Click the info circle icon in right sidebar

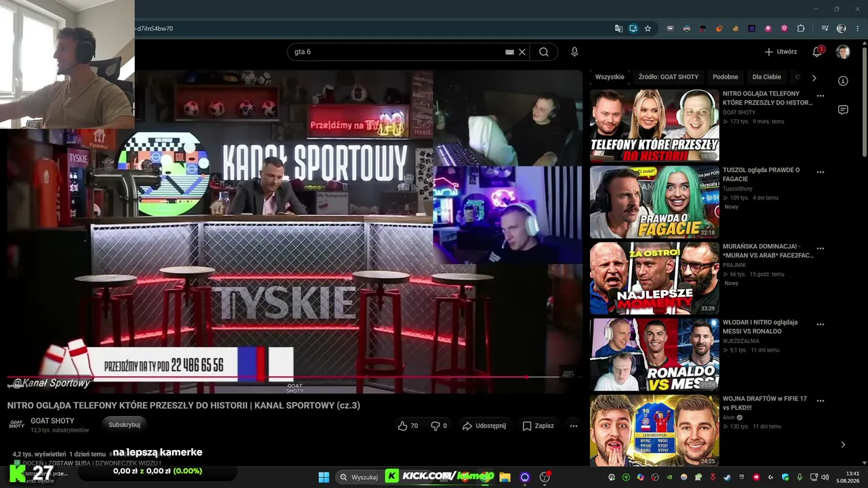click(843, 81)
